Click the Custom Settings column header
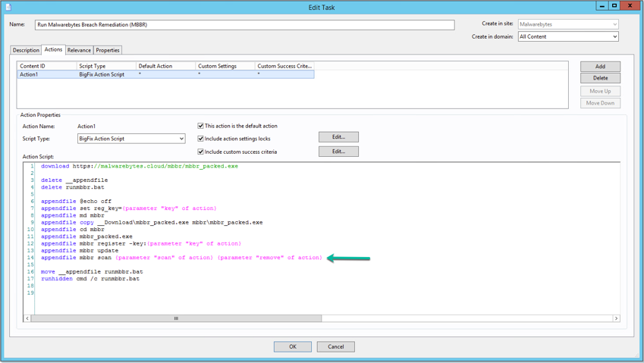 [x=225, y=66]
